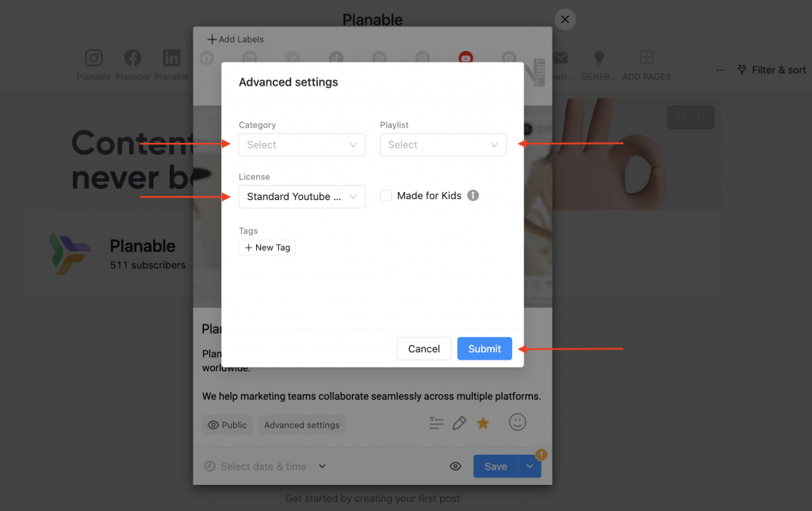
Task: Click 'Get started by creating your first post'
Action: [373, 498]
